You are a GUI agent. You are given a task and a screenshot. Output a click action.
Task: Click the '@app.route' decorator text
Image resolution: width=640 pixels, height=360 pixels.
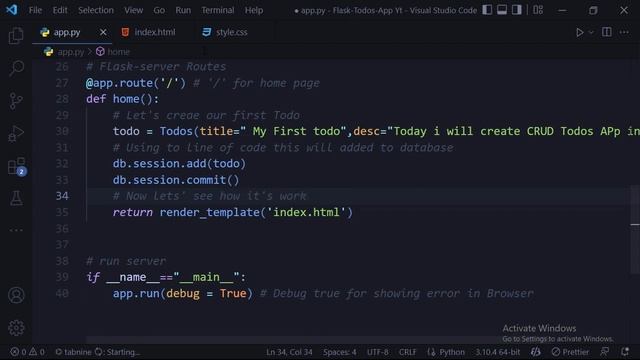coord(119,83)
